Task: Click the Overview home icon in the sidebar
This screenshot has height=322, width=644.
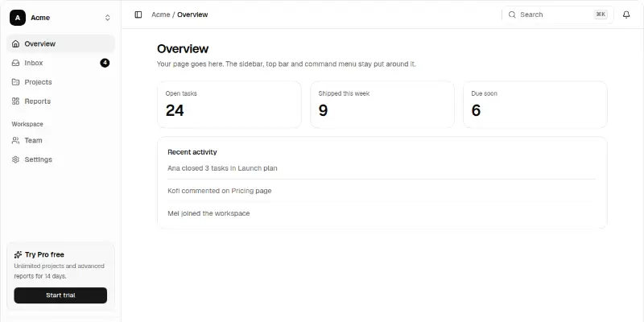Action: point(15,43)
